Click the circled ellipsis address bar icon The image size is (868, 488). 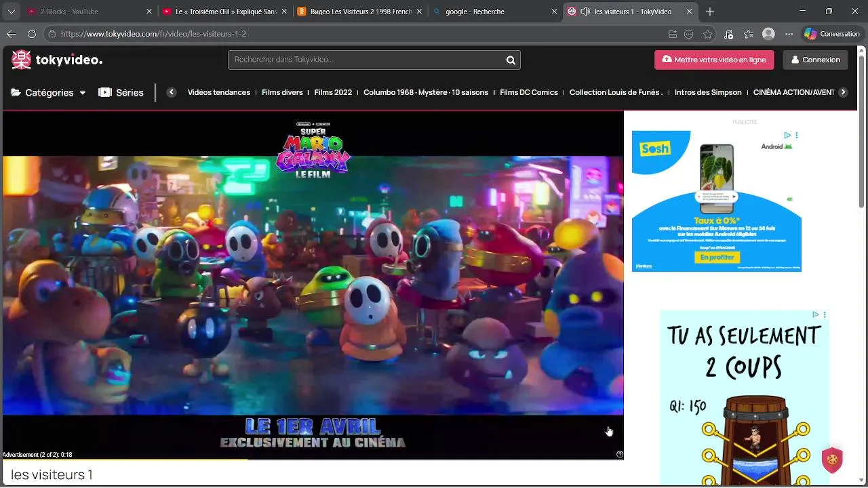[x=689, y=34]
